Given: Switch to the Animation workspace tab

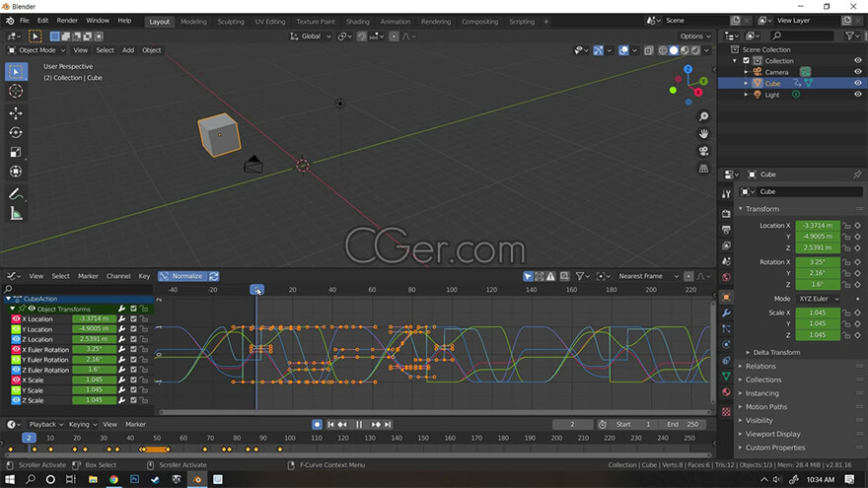Looking at the screenshot, I should click(395, 22).
